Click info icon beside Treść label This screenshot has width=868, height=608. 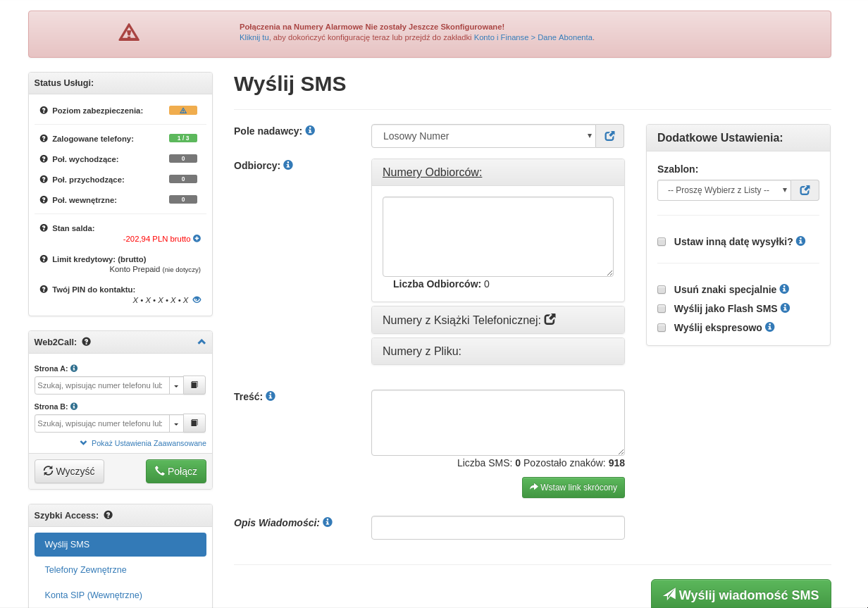(x=271, y=396)
